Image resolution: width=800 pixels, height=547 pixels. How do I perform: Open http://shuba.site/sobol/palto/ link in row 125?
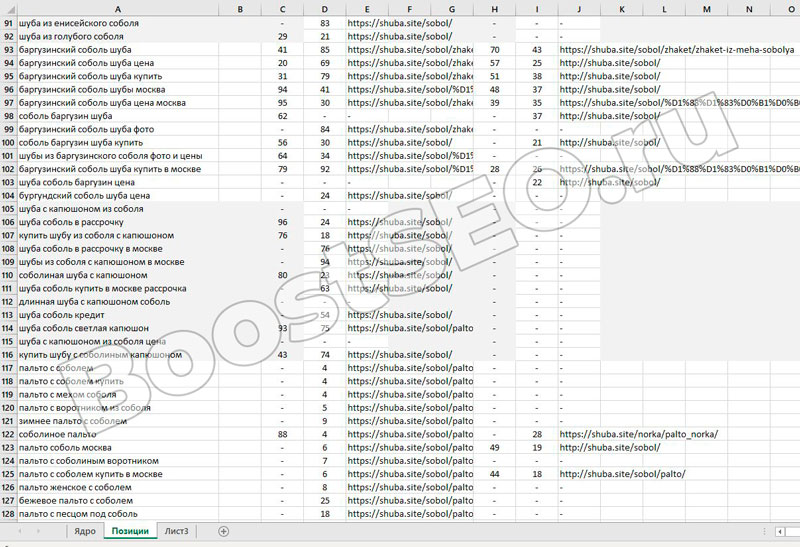click(622, 474)
